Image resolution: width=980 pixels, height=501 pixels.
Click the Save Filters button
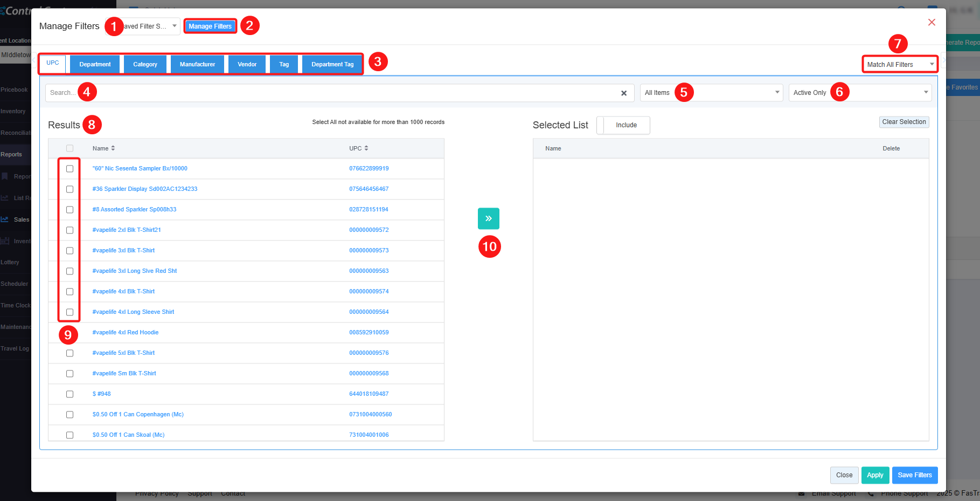pos(914,475)
